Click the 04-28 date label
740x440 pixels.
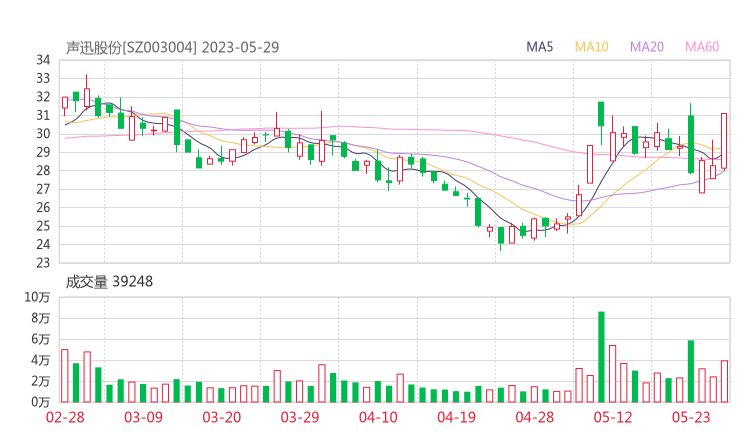click(535, 417)
